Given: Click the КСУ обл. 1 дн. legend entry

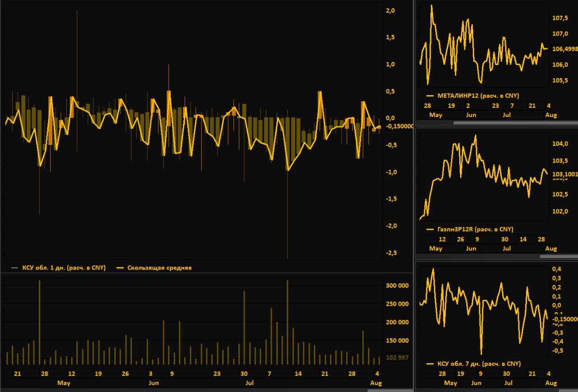Looking at the screenshot, I should (x=58, y=268).
